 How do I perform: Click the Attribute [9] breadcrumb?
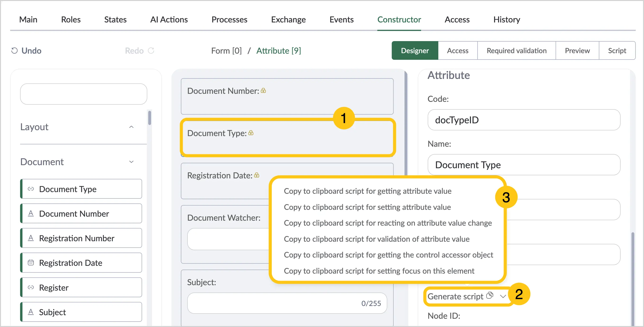[278, 51]
